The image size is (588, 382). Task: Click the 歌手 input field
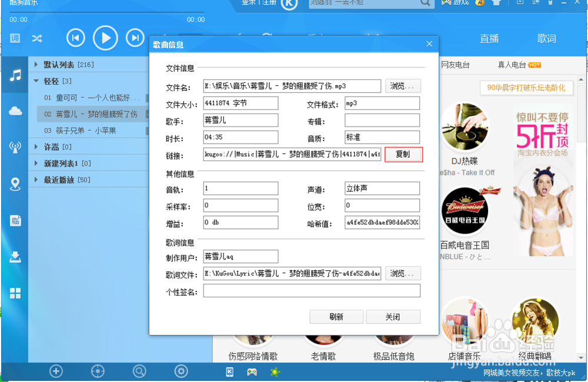coord(240,120)
